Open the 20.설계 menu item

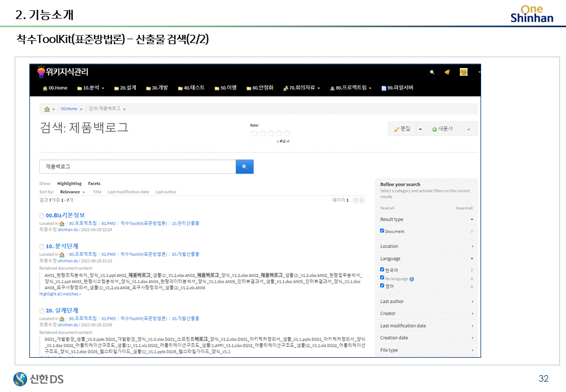point(125,88)
